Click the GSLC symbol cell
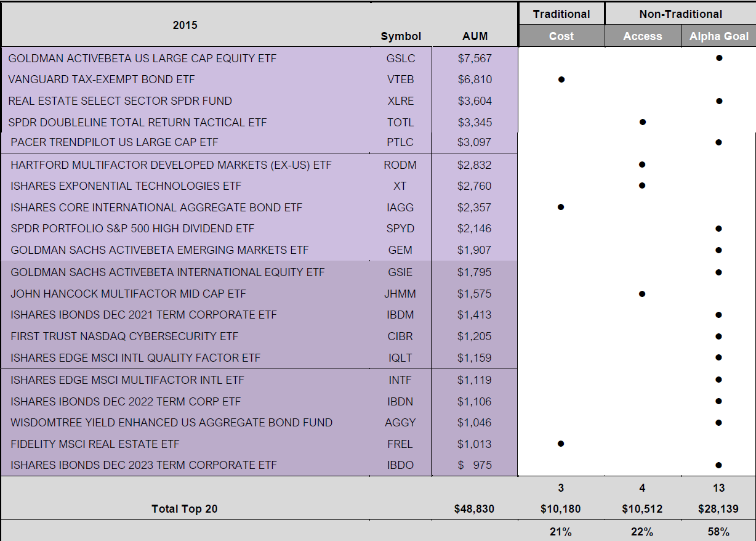Image resolution: width=756 pixels, height=541 pixels. [401, 59]
